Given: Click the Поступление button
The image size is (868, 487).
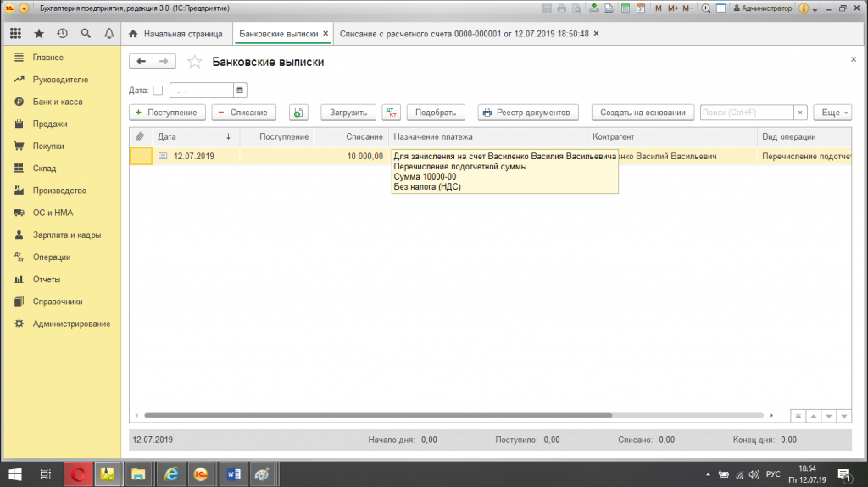Looking at the screenshot, I should (167, 113).
